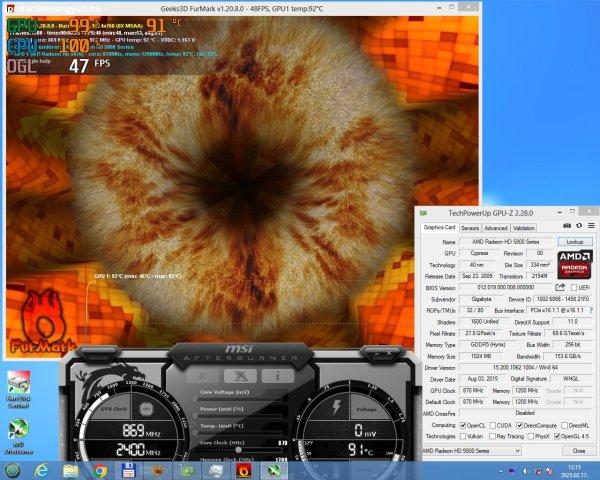
Task: Click the Afterburner close X icon
Action: [x=389, y=353]
